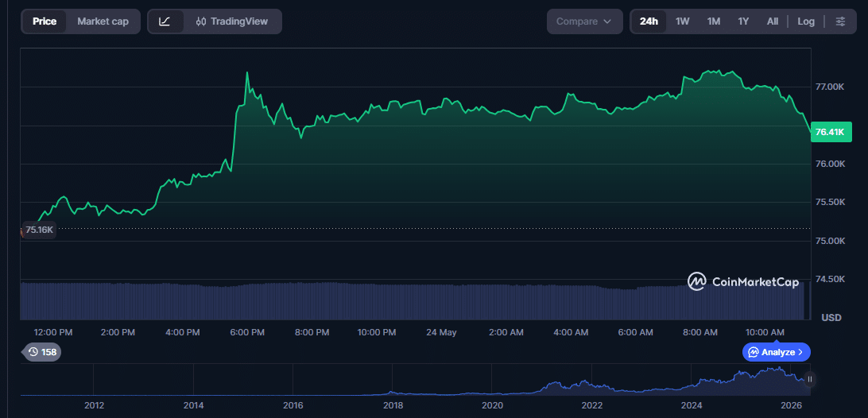Click 2026 on the overview timeline

click(x=791, y=405)
